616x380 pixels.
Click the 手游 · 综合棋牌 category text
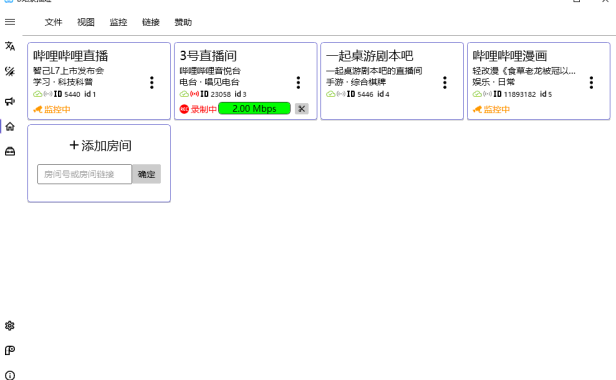356,82
